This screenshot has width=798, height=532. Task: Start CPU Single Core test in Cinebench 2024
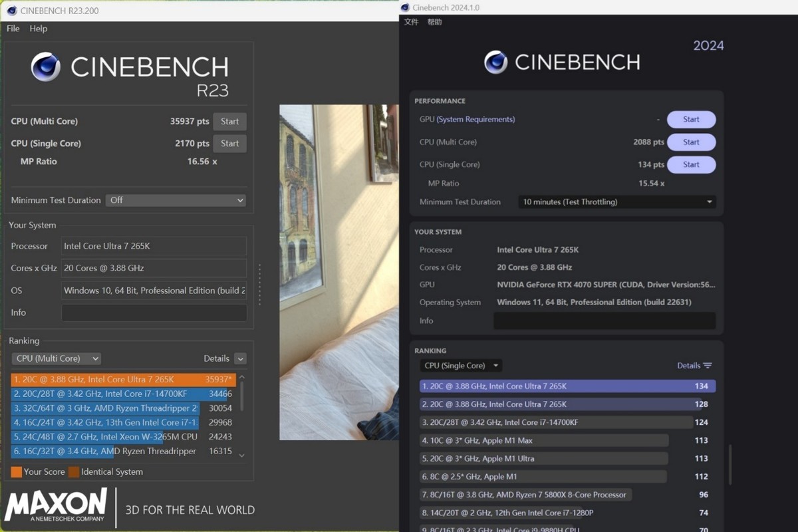(691, 165)
